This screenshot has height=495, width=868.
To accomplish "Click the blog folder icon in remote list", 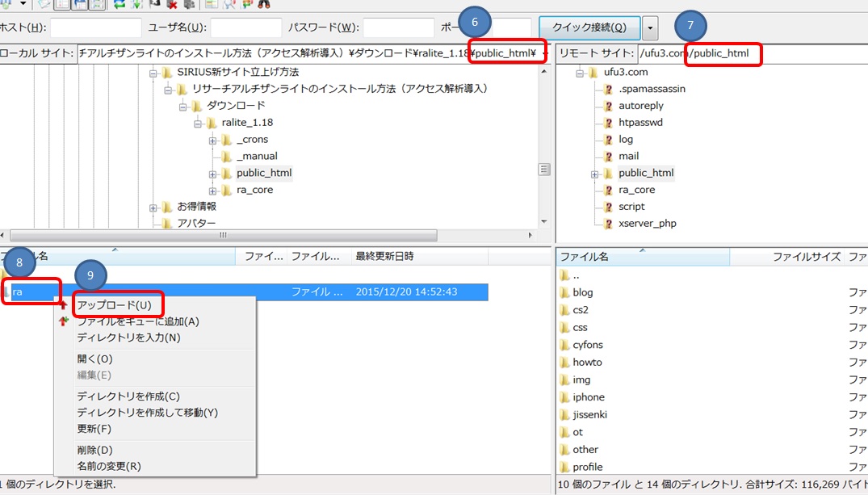I will [x=564, y=292].
